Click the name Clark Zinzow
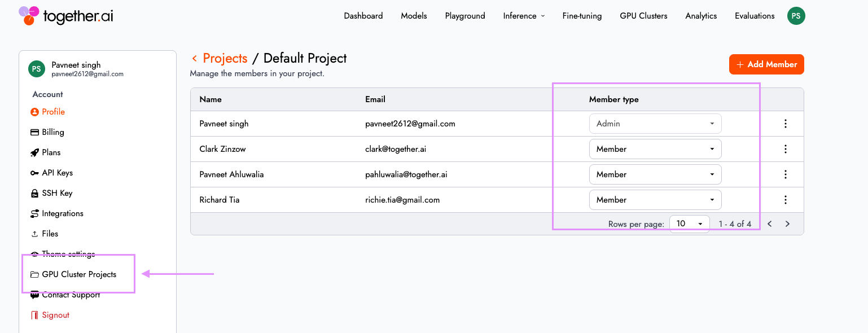 (223, 149)
